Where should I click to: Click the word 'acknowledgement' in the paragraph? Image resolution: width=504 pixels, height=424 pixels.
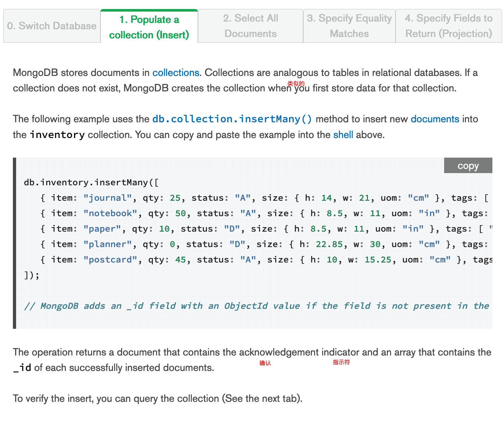(x=279, y=352)
